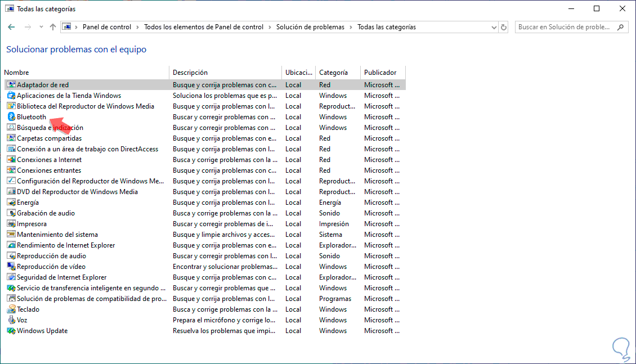The width and height of the screenshot is (636, 364).
Task: Open Adaptador de red troubleshooter
Action: pyautogui.click(x=43, y=85)
